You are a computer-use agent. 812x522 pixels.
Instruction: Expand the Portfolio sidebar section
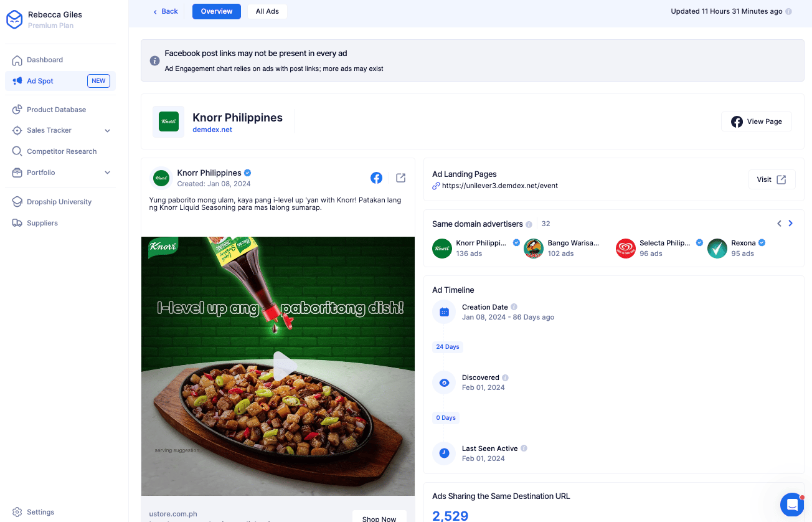107,173
